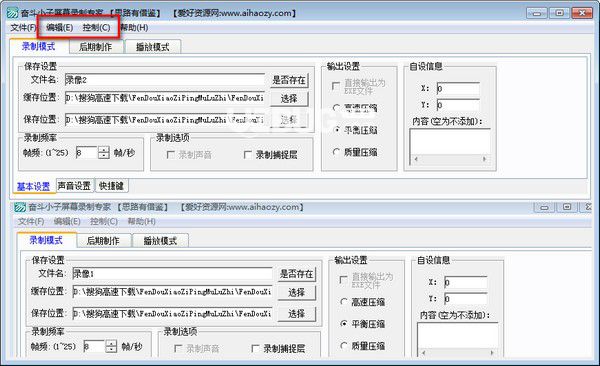Select 平衡压缩 radio in the 录像2 window

pyautogui.click(x=336, y=130)
